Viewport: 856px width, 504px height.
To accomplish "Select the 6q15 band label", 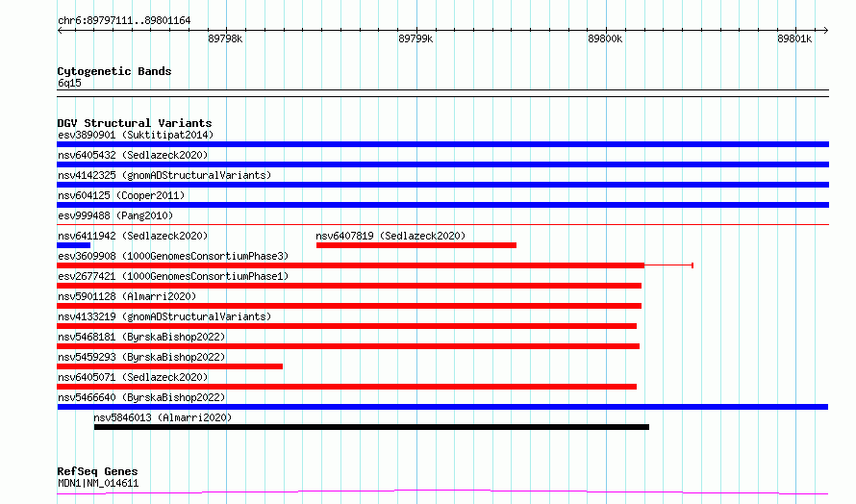I will [69, 83].
